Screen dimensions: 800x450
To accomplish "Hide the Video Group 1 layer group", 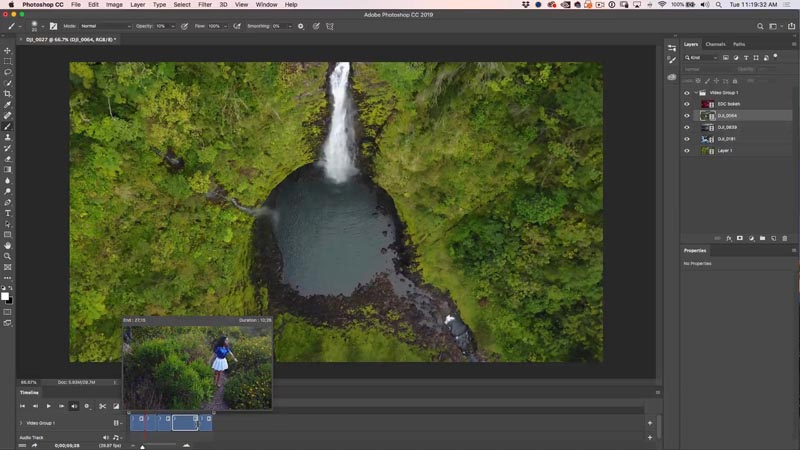I will 687,93.
